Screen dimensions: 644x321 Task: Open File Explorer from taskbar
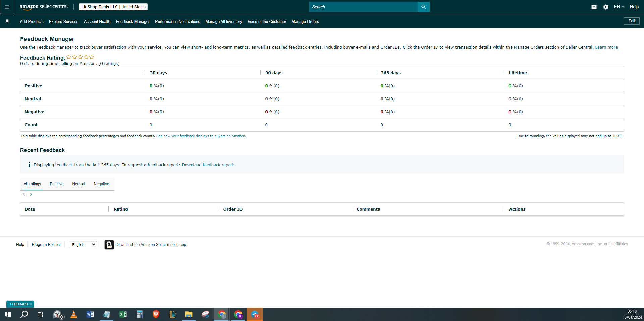tap(189, 314)
